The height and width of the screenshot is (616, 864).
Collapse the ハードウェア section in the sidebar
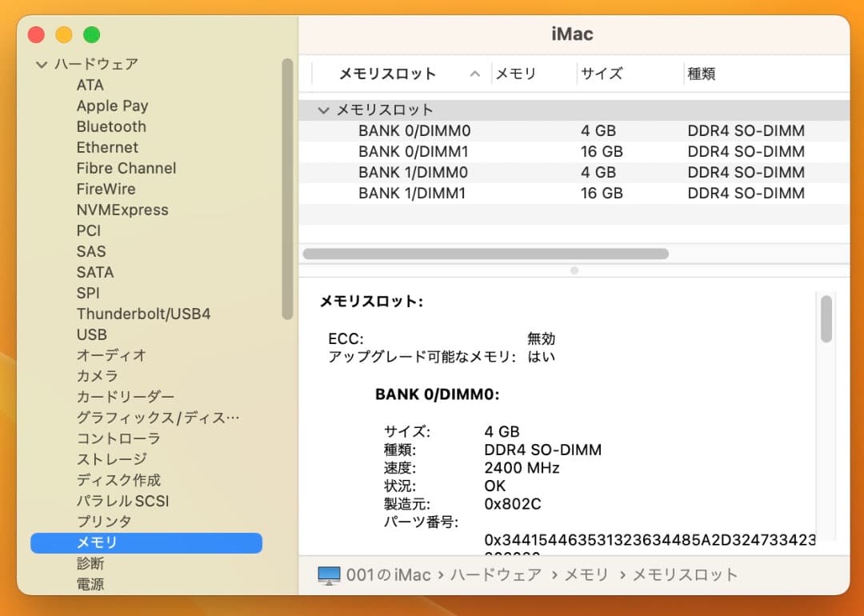pos(41,64)
